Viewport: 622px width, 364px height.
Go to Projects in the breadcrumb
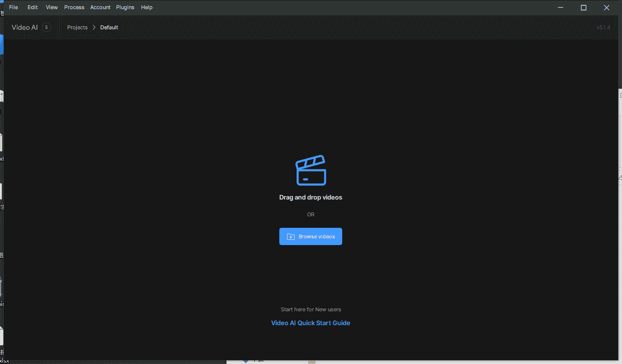[x=77, y=27]
